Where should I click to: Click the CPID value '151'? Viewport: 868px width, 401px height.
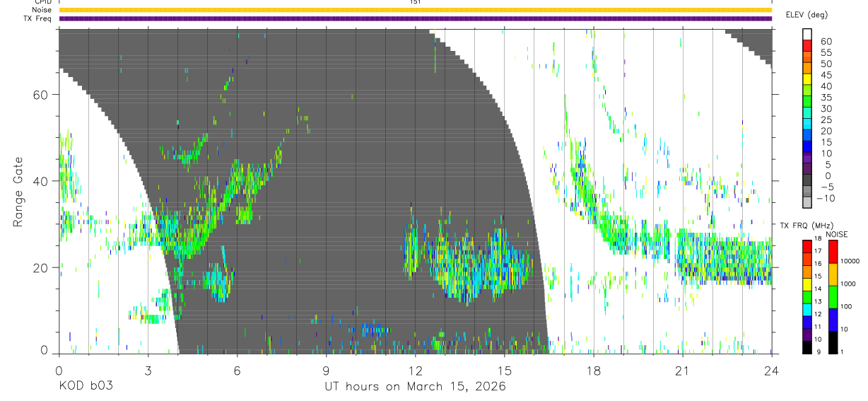click(416, 2)
